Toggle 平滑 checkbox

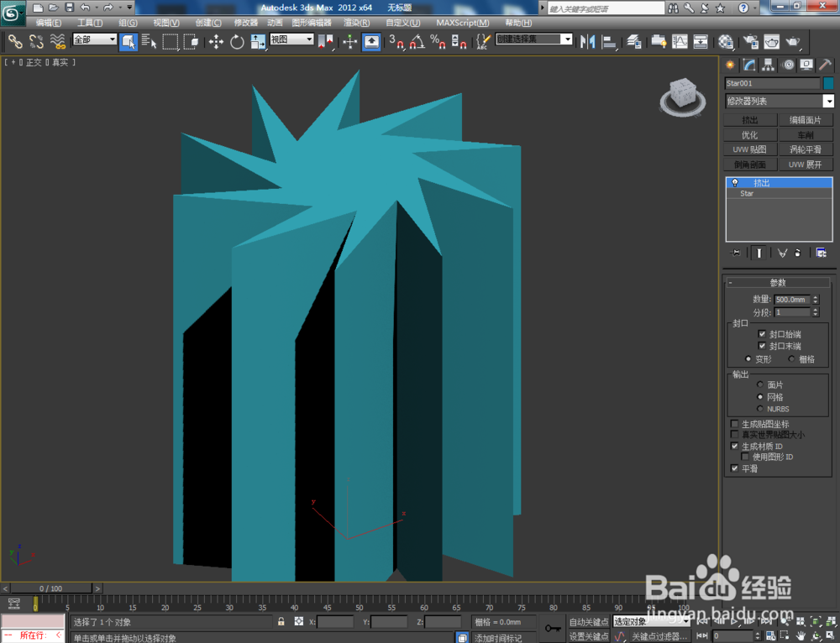(x=734, y=468)
